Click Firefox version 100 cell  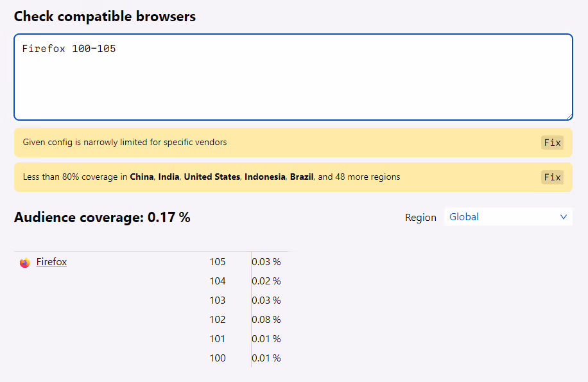pos(218,358)
